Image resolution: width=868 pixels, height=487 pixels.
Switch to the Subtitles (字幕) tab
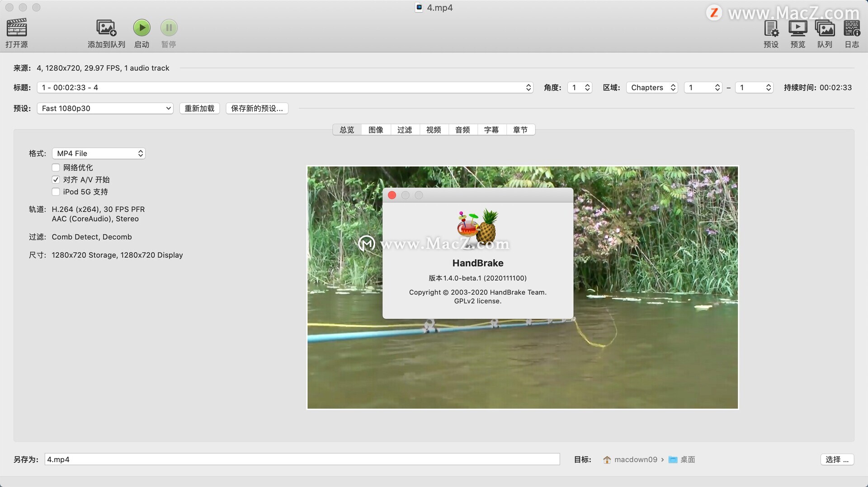pyautogui.click(x=491, y=130)
